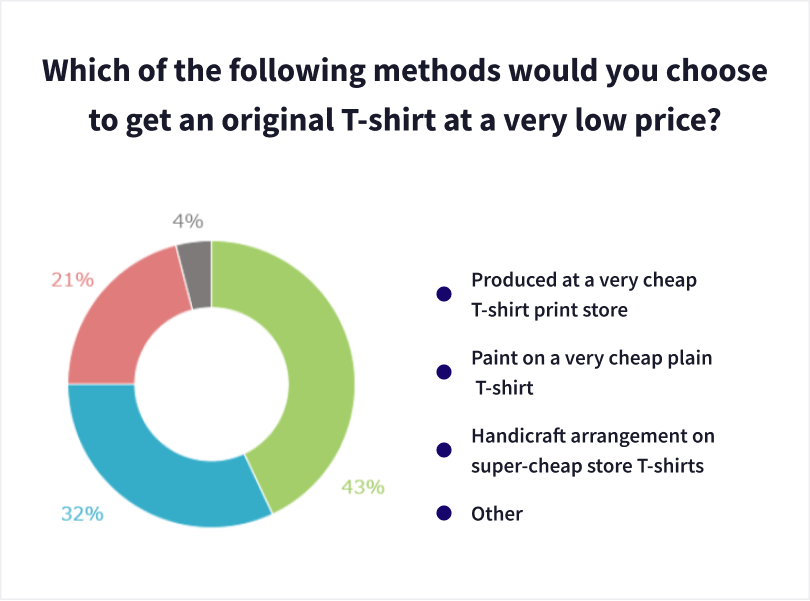
Task: Click the title line ending "very low price?"
Action: click(405, 123)
